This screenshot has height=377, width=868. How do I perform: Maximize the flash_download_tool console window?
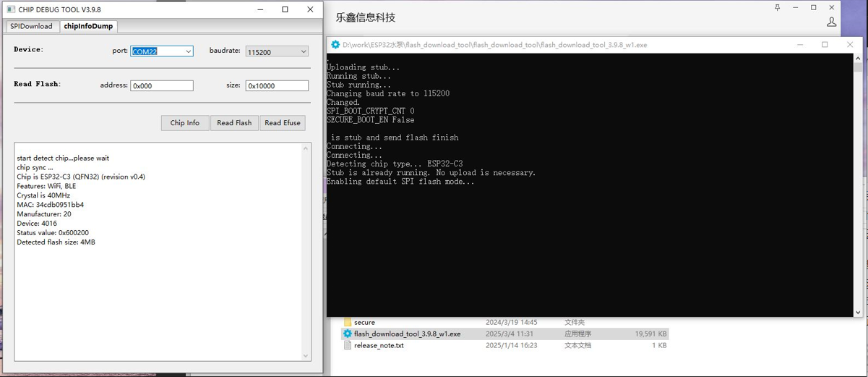coord(825,45)
